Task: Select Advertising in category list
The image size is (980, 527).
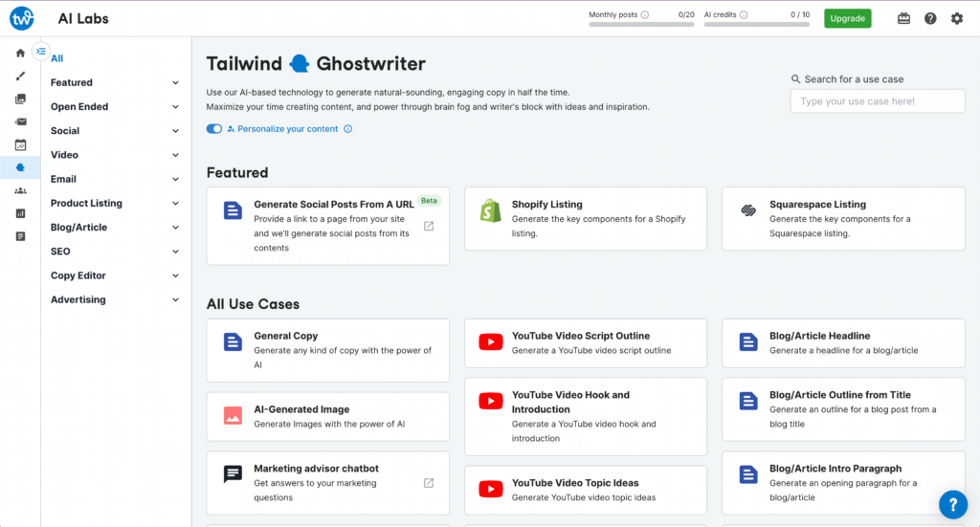Action: pos(78,299)
